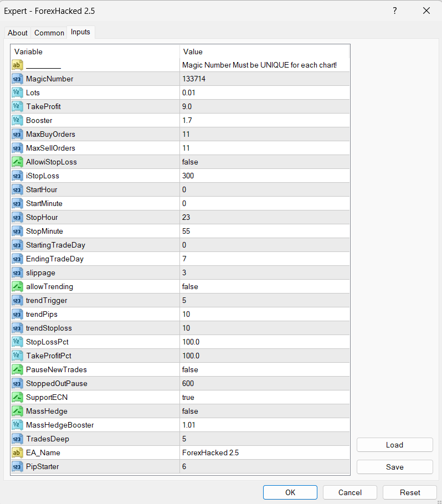Reset inputs using the Reset button

coord(410,492)
